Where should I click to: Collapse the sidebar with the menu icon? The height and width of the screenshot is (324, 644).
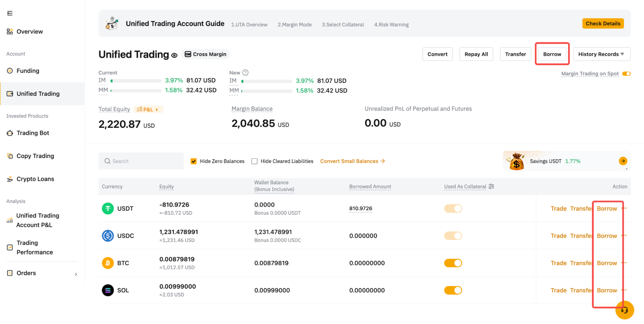point(10,13)
